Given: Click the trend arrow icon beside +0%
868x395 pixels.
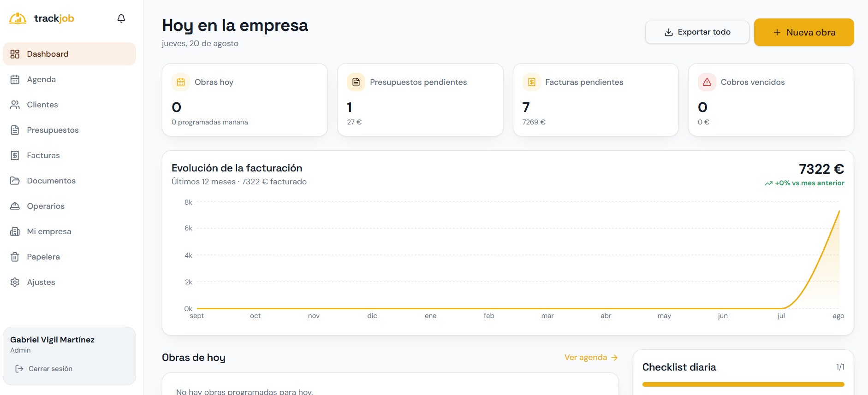Looking at the screenshot, I should point(768,183).
